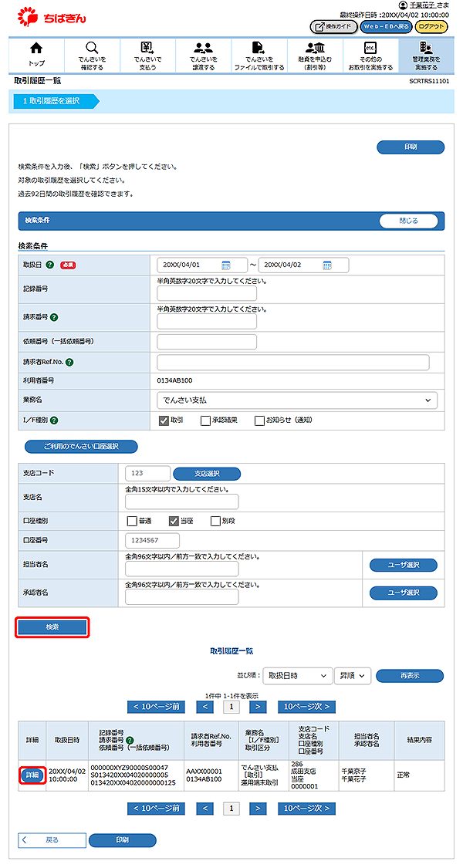Open calendar for start date 20XX/04/01
This screenshot has width=463, height=868.
pos(226,265)
